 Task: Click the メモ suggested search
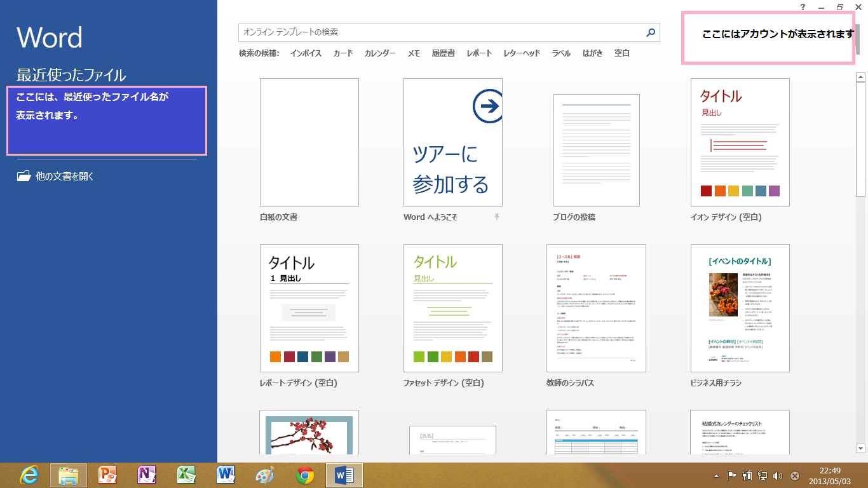(414, 53)
